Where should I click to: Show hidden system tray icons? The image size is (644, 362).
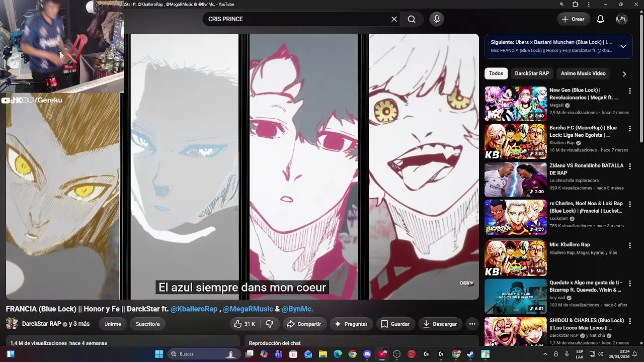tap(545, 354)
